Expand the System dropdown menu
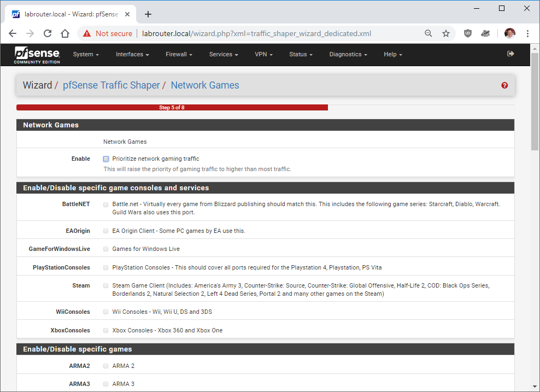540x392 pixels. pyautogui.click(x=86, y=55)
